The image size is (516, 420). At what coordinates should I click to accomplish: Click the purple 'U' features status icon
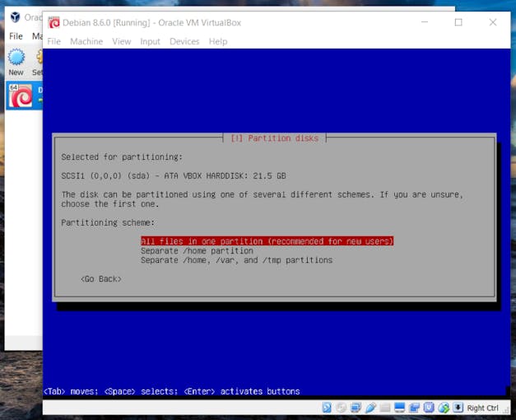pyautogui.click(x=429, y=408)
